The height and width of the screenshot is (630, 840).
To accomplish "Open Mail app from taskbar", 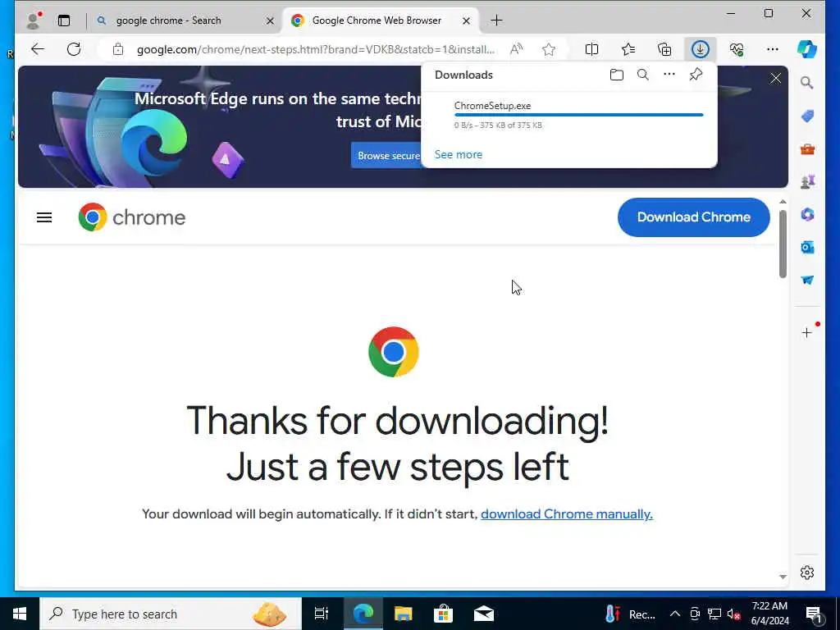I will point(484,614).
